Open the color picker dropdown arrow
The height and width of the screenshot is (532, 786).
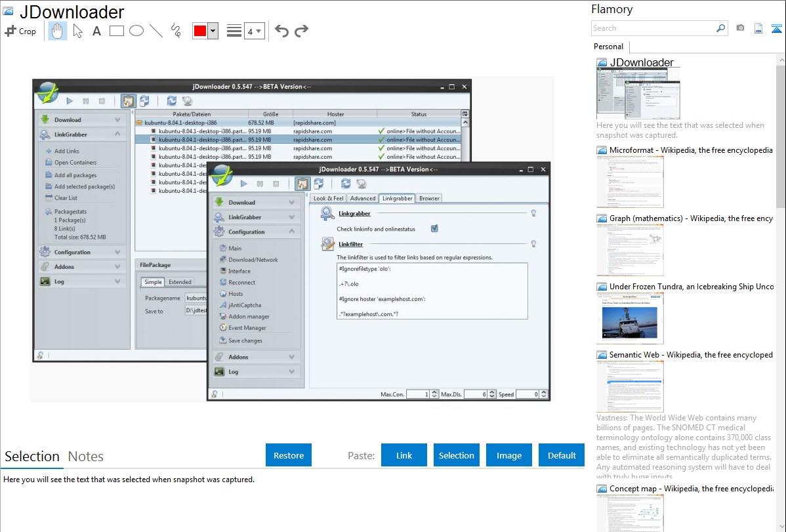click(213, 31)
